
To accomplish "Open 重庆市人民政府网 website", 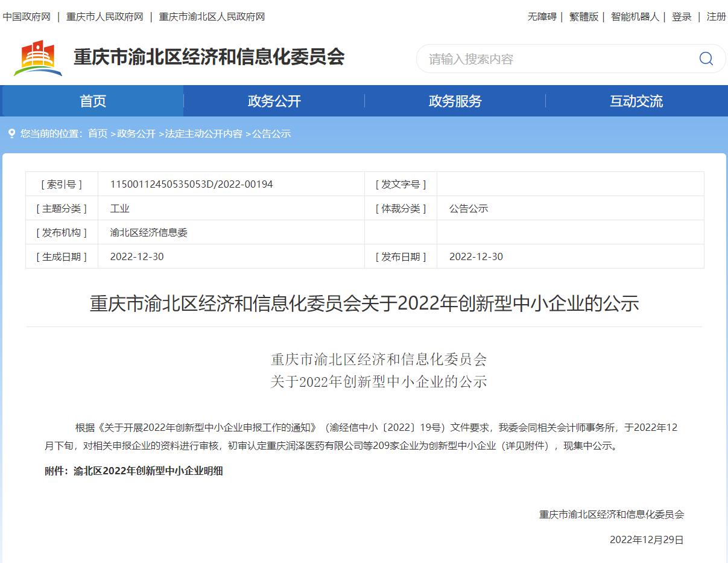I will [103, 17].
